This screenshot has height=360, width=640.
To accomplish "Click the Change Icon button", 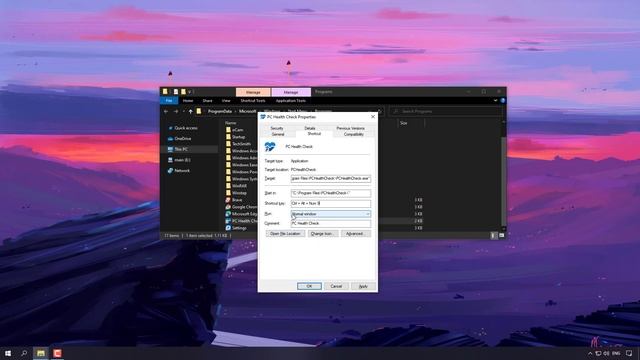I will (322, 233).
